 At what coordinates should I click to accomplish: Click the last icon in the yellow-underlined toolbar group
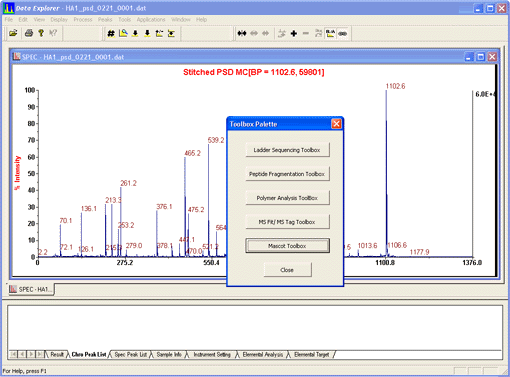(171, 33)
